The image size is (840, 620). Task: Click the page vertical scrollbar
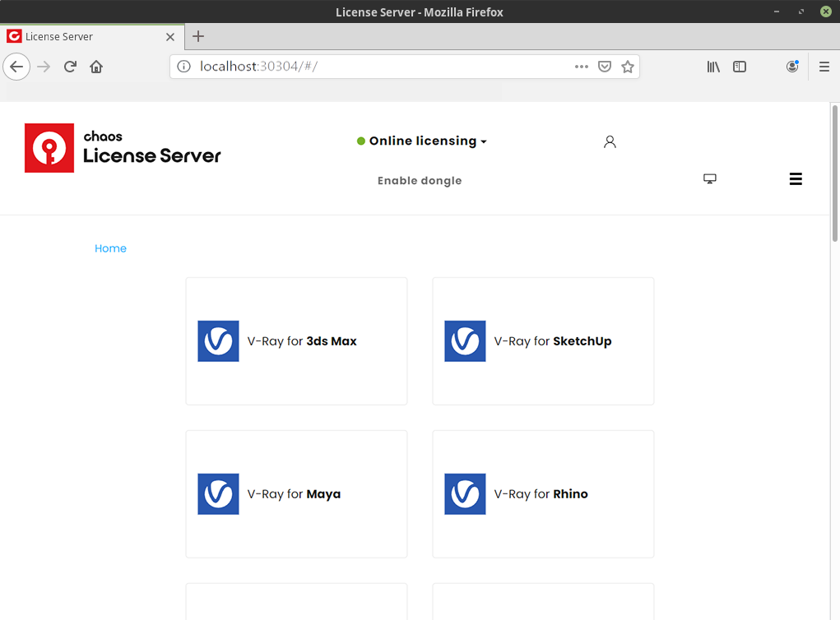pyautogui.click(x=834, y=173)
